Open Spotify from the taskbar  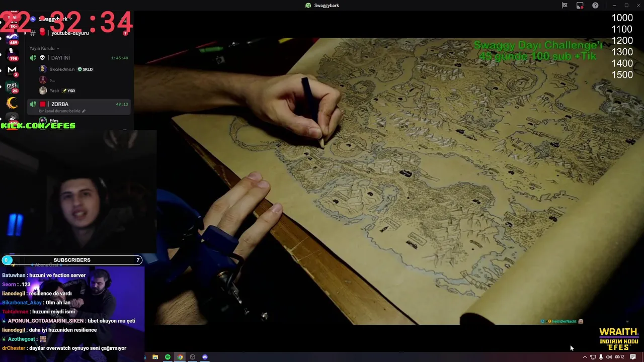168,357
